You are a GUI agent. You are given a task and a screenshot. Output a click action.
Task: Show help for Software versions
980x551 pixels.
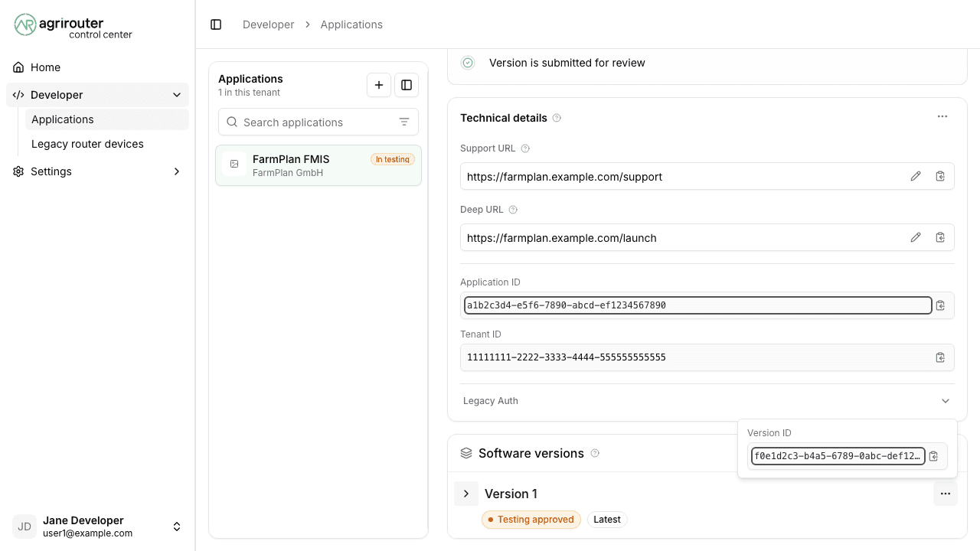[595, 453]
